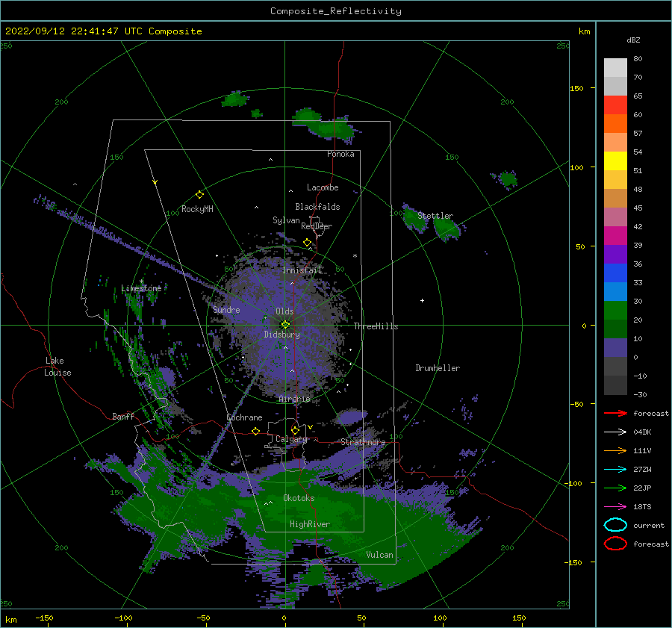
Task: Click the Innisfail label
Action: coord(302,270)
